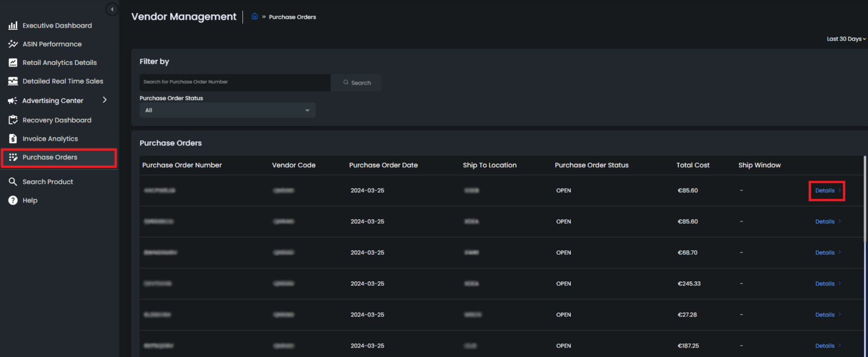Open the Executive Dashboard from the sidebar
The height and width of the screenshot is (357, 868).
pos(57,25)
